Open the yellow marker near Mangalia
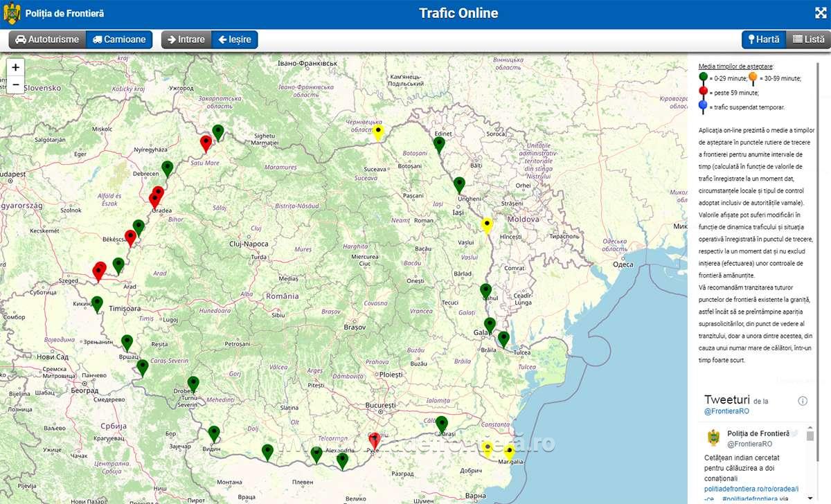Screen dimensions: 831x504 coord(510,451)
